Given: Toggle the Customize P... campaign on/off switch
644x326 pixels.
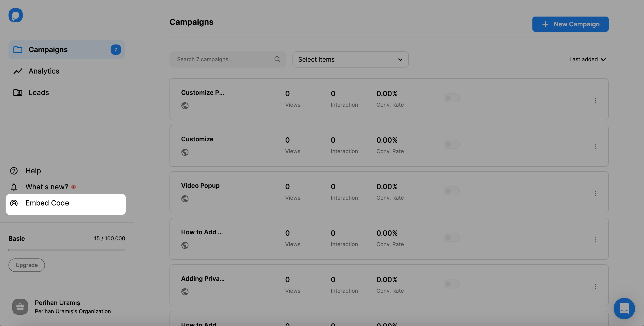Looking at the screenshot, I should pyautogui.click(x=451, y=98).
